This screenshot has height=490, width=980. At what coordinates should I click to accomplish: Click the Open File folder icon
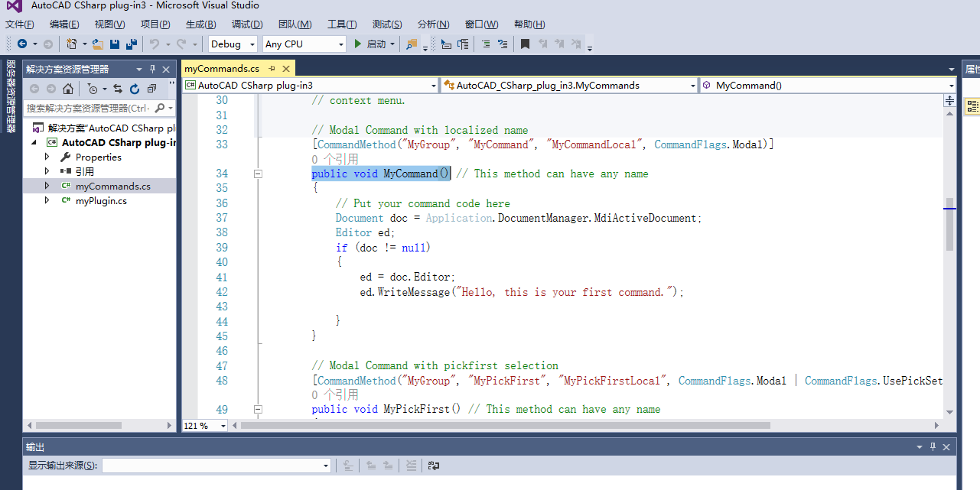(98, 44)
